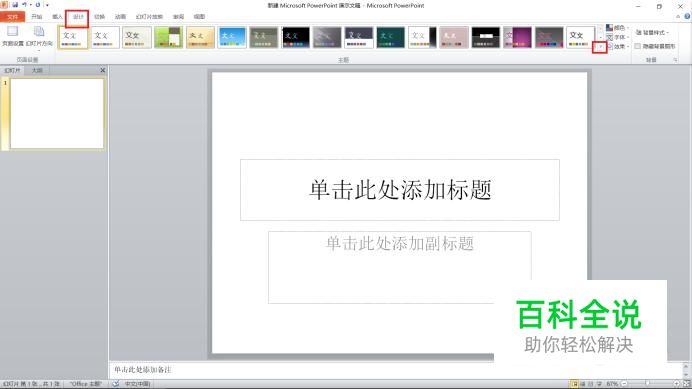Click the spell check icon in the status bar
The height and width of the screenshot is (389, 692).
pyautogui.click(x=116, y=384)
